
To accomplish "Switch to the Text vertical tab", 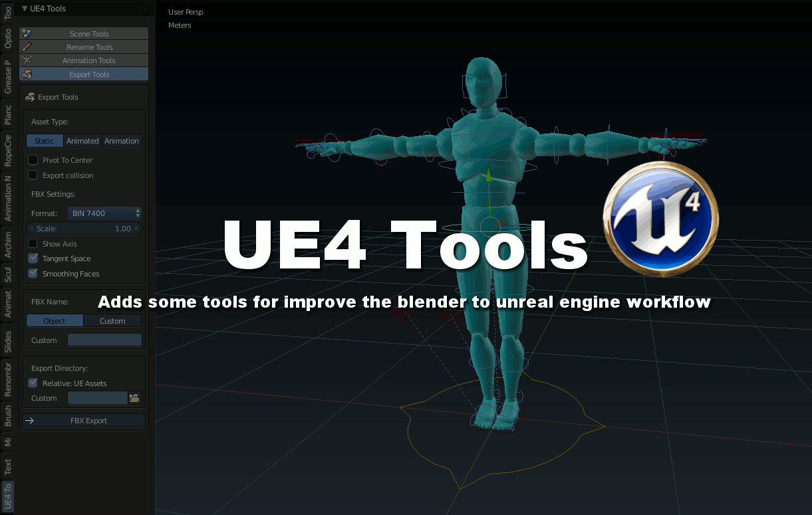I will click(8, 466).
